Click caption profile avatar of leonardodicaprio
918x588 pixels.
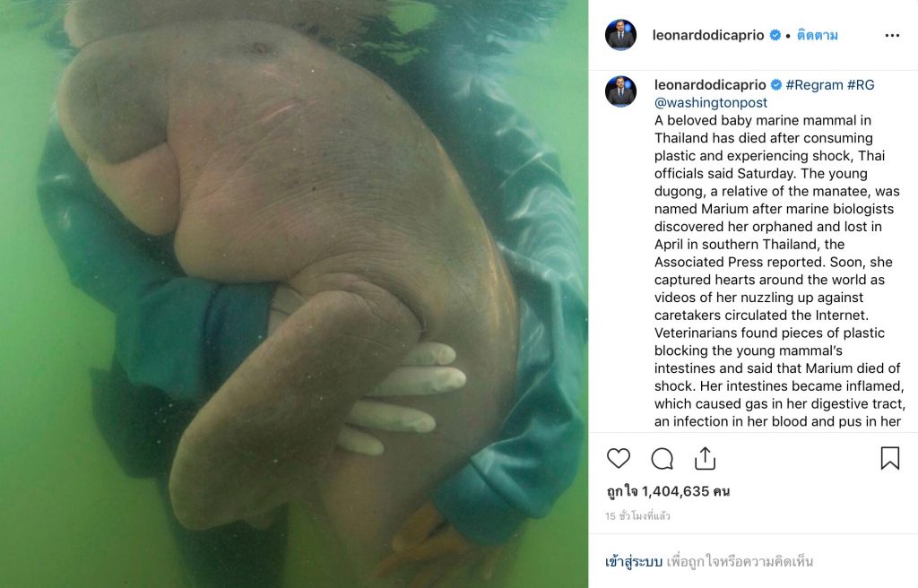[620, 91]
